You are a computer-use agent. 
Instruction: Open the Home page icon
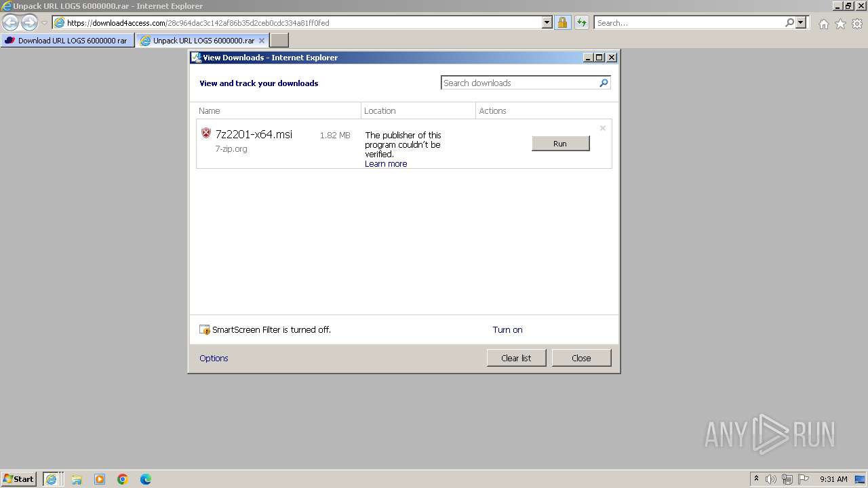823,24
